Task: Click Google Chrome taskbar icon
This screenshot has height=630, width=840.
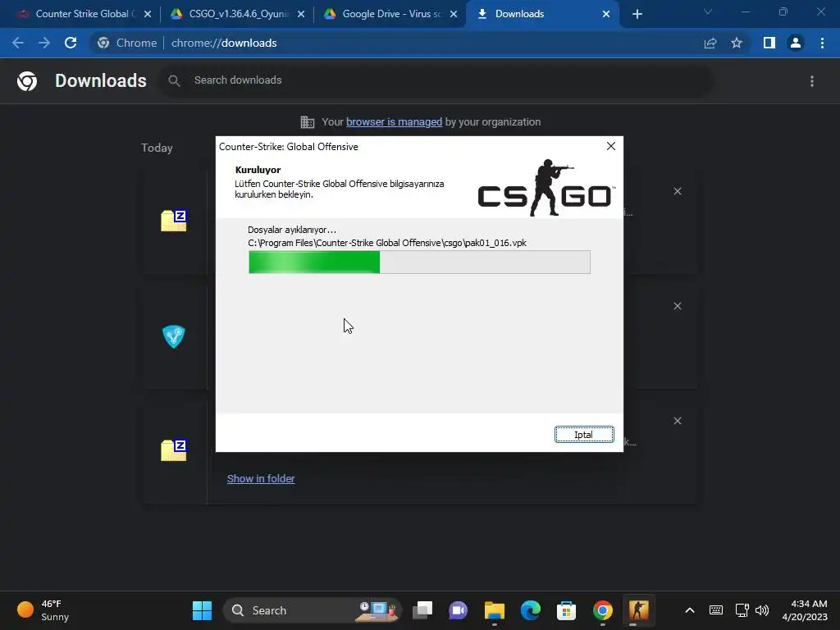Action: pos(603,610)
